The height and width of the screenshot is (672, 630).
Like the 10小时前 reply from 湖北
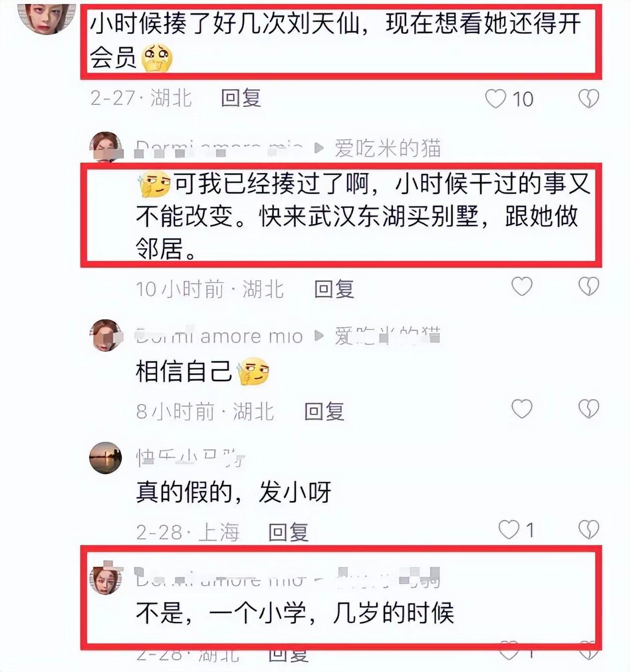click(x=522, y=286)
